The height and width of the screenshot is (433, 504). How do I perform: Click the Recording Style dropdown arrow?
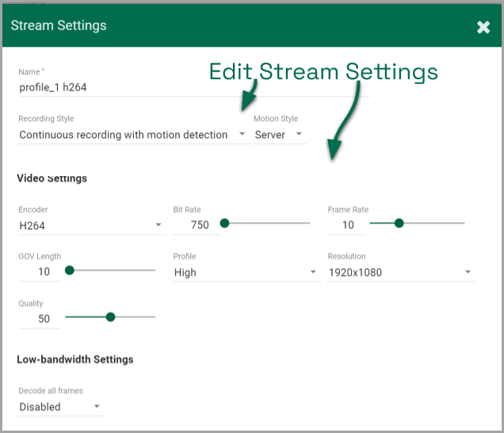tap(242, 135)
